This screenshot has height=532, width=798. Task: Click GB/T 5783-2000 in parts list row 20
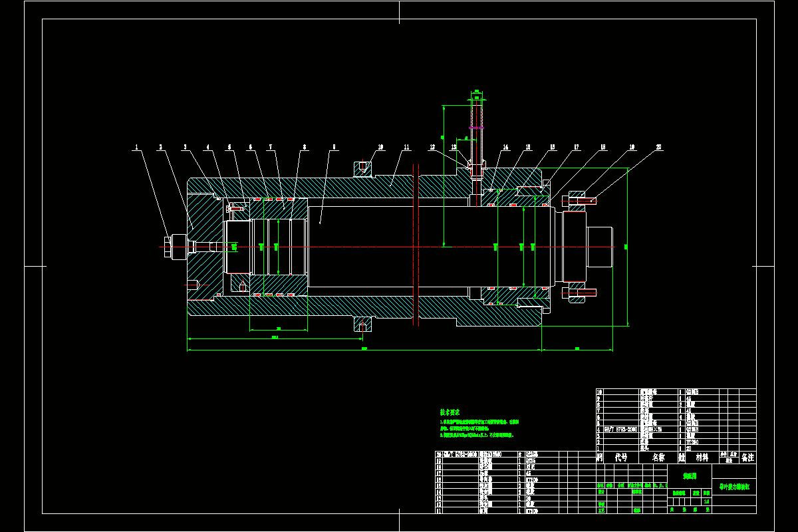460,454
